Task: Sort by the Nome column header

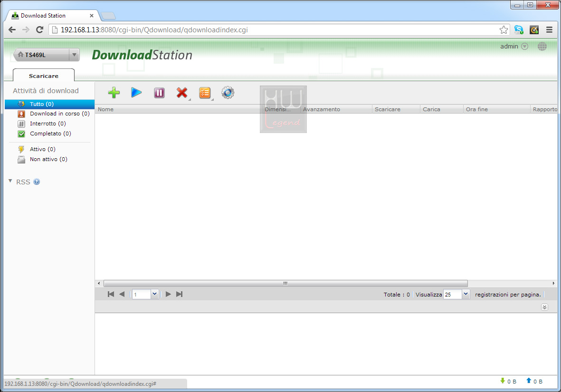Action: point(178,109)
